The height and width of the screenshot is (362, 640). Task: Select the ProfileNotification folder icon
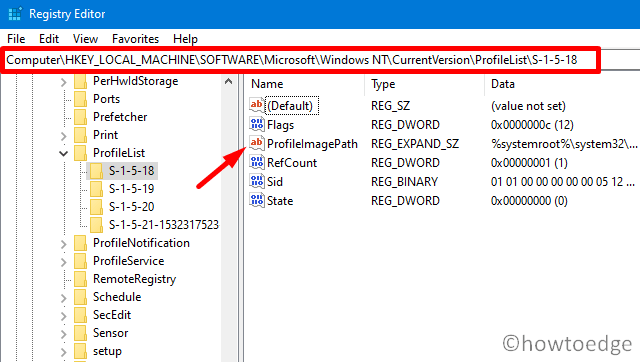pos(80,243)
